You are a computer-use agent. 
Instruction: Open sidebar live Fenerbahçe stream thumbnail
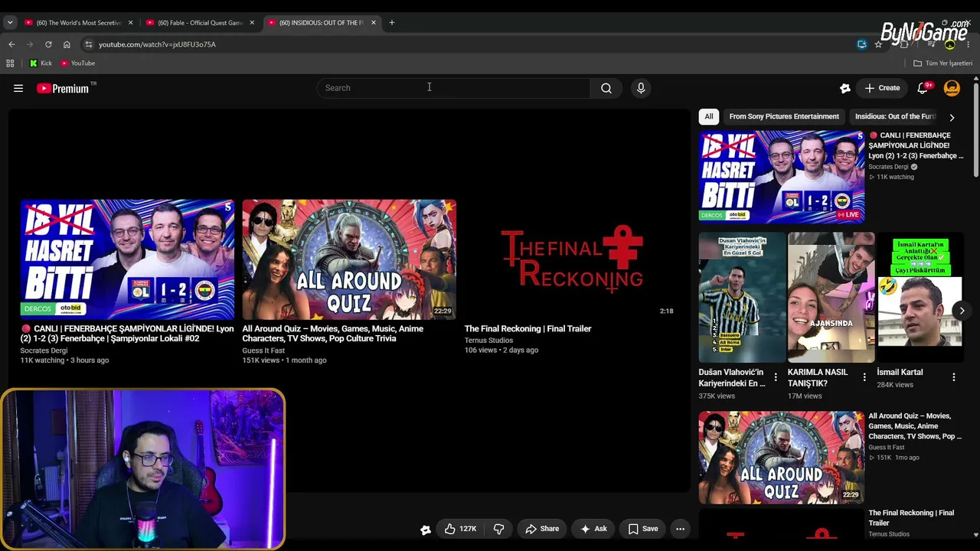tap(782, 177)
